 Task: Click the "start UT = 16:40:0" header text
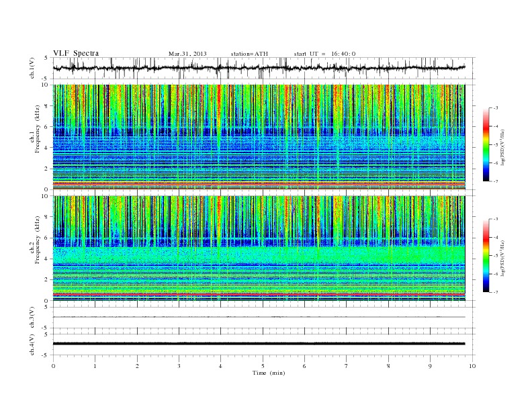tap(324, 54)
